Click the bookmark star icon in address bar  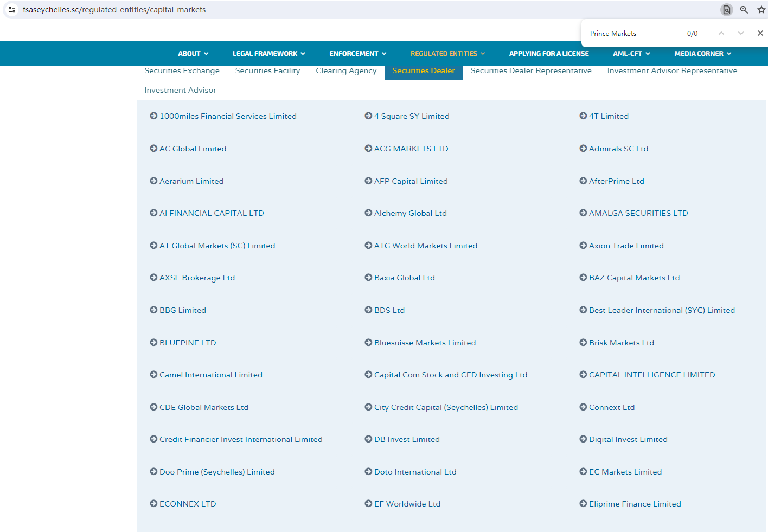(761, 10)
